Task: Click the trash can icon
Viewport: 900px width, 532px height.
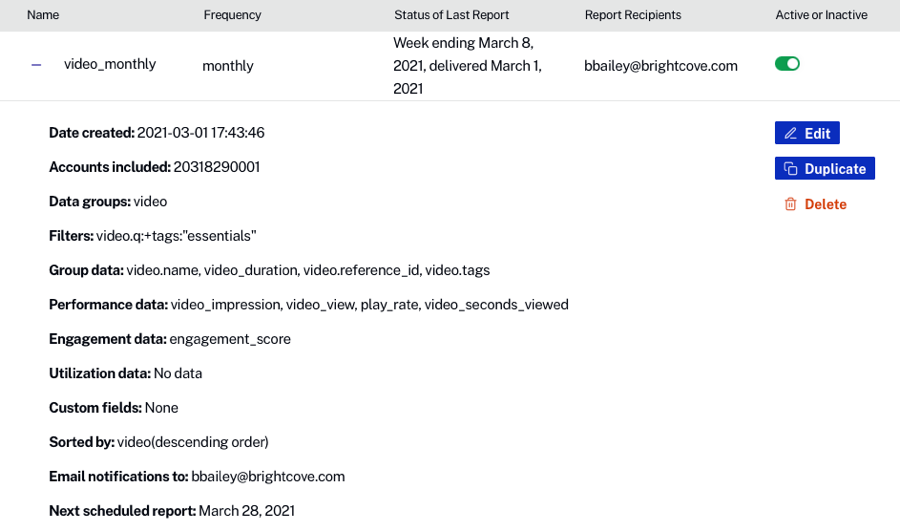Action: click(x=790, y=204)
